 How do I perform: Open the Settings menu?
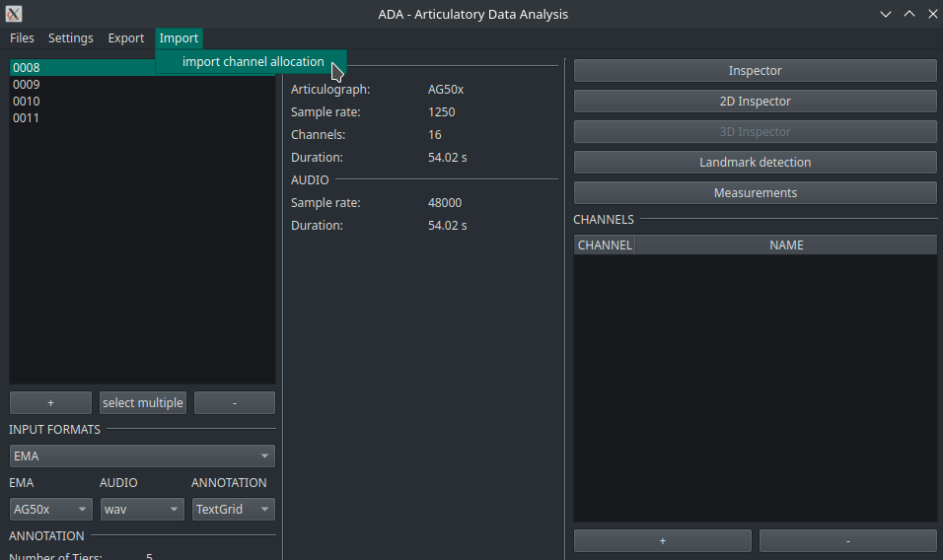(71, 38)
